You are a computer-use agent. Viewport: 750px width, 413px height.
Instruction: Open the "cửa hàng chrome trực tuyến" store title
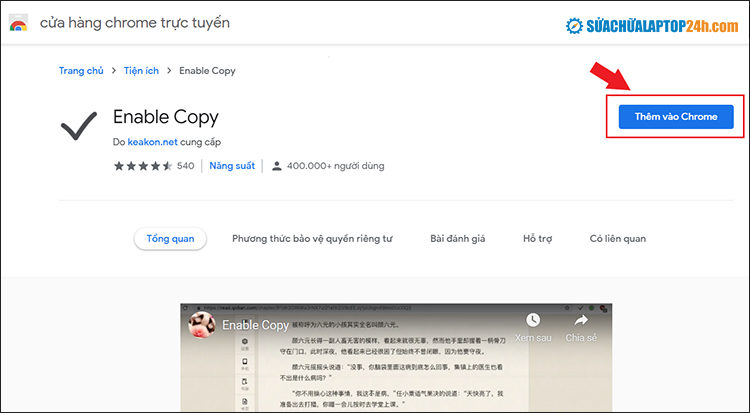point(134,22)
